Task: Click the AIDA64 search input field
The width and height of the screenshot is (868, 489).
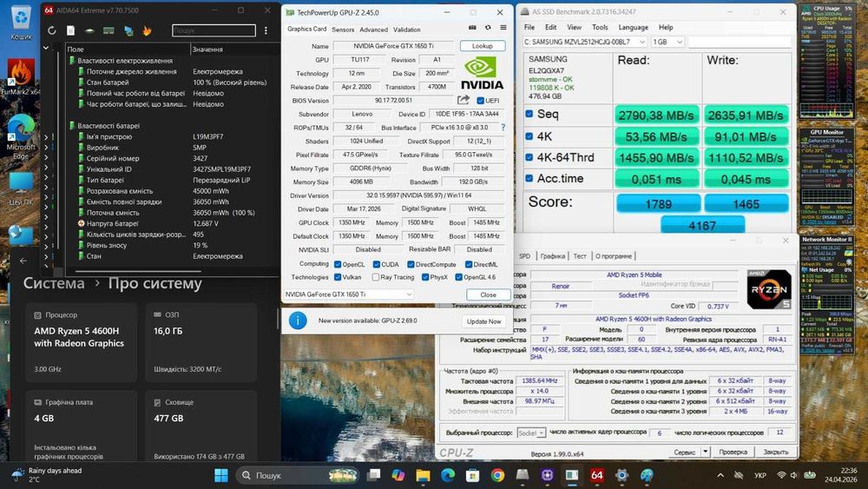Action: tap(214, 30)
